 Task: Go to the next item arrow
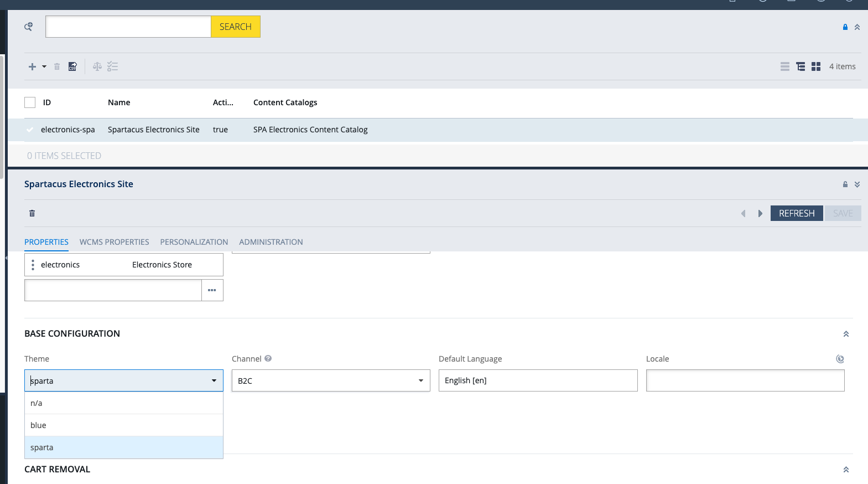760,213
